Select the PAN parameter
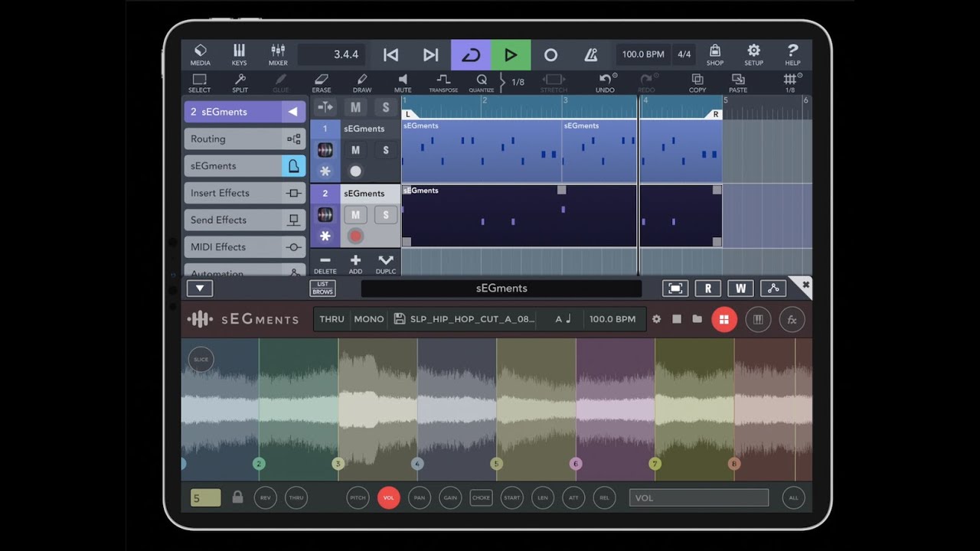This screenshot has width=980, height=551. (420, 497)
